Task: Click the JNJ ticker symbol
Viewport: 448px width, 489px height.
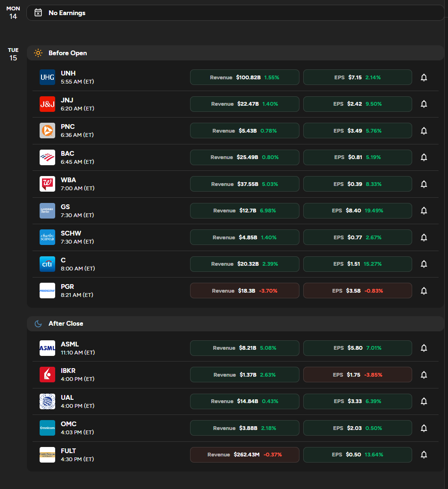Action: pos(67,100)
